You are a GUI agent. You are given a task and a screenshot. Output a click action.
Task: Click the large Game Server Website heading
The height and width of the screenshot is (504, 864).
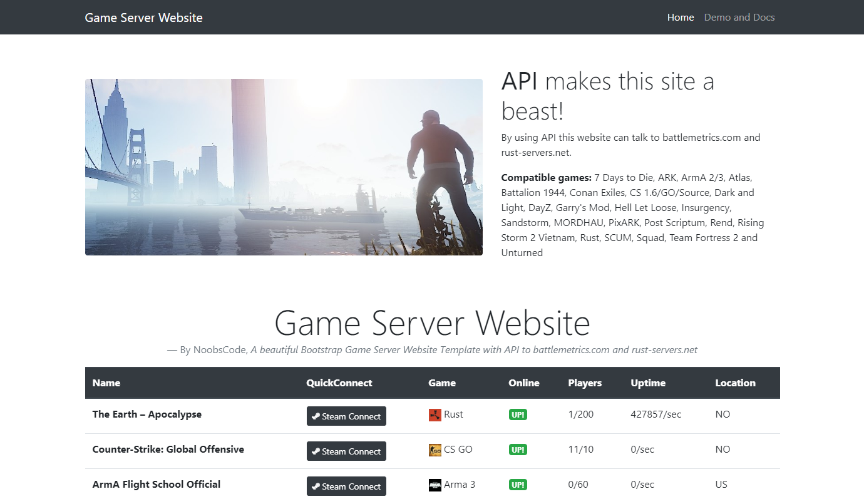click(x=432, y=323)
